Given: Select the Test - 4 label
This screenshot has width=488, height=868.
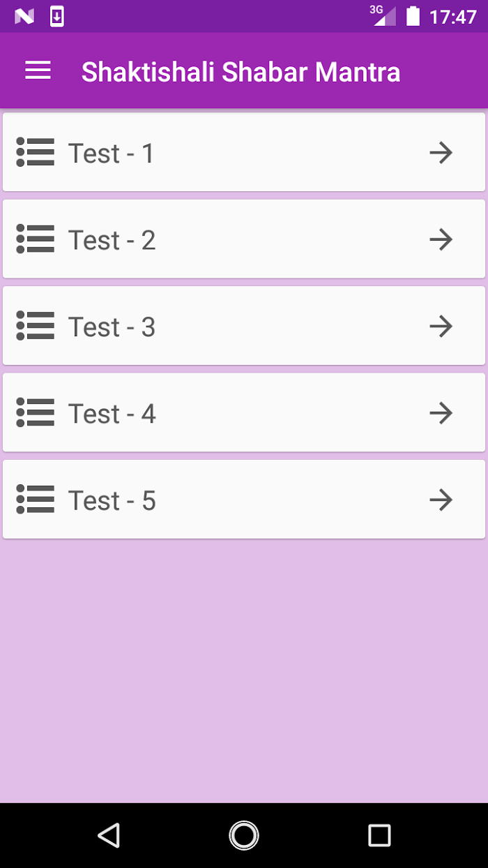Looking at the screenshot, I should (112, 414).
